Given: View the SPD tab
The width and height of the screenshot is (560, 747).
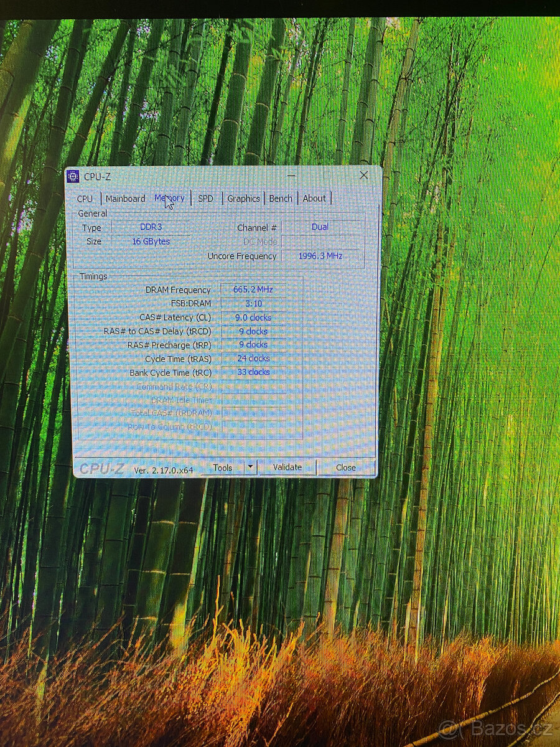Looking at the screenshot, I should point(205,199).
